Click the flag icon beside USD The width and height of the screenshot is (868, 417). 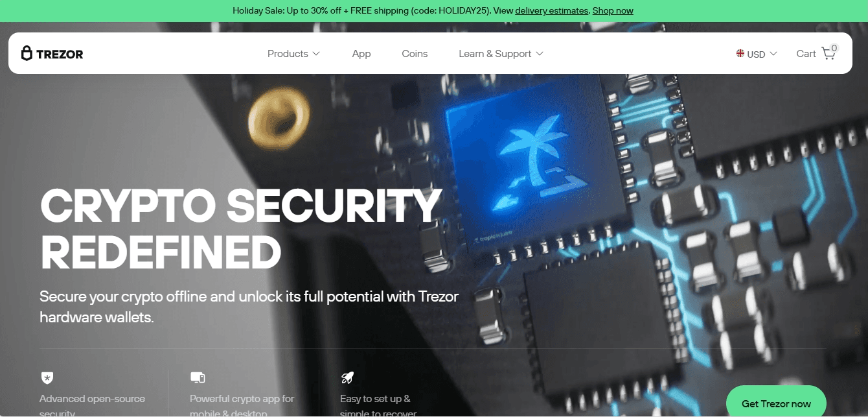tap(740, 53)
